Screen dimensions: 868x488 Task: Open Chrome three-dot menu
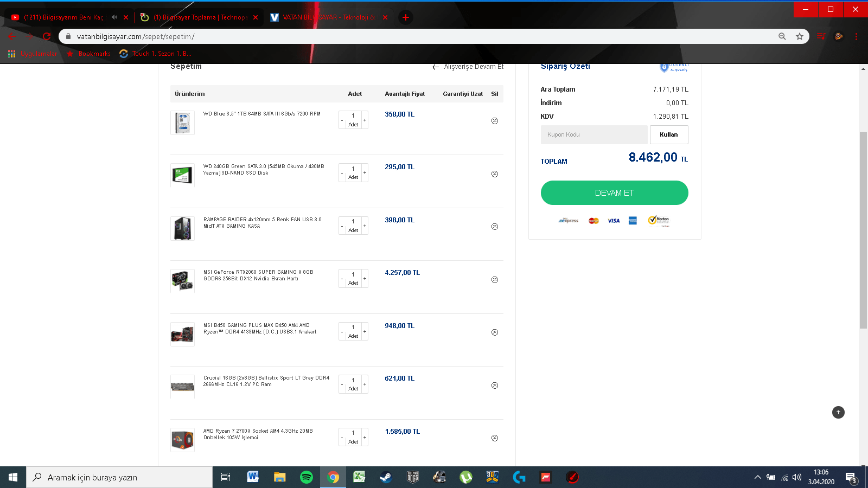pyautogui.click(x=856, y=36)
